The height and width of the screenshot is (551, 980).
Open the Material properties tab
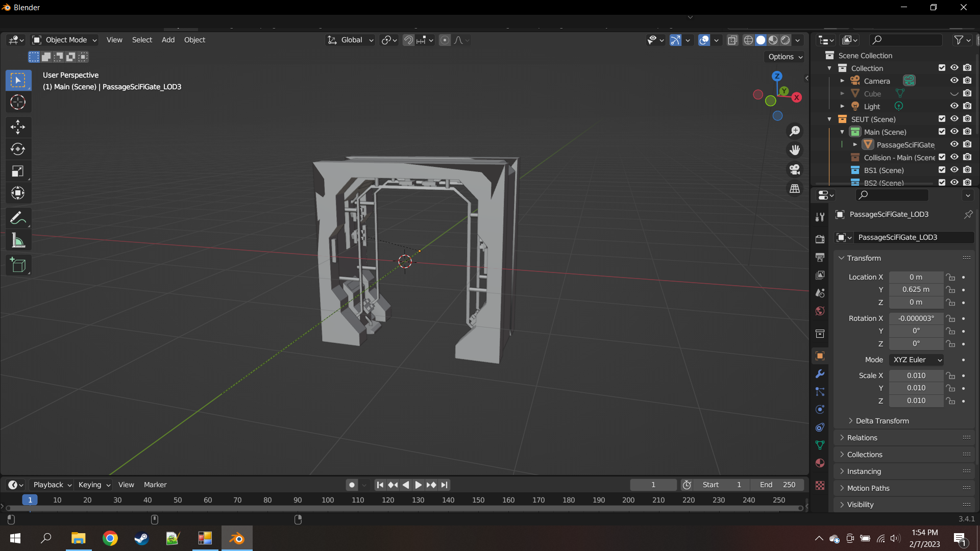[x=820, y=463]
